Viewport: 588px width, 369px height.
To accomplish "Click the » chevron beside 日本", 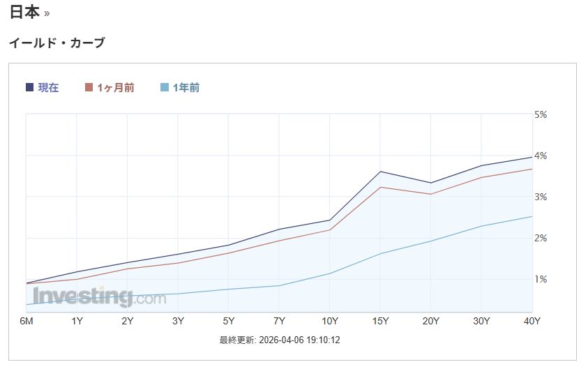I will point(47,14).
